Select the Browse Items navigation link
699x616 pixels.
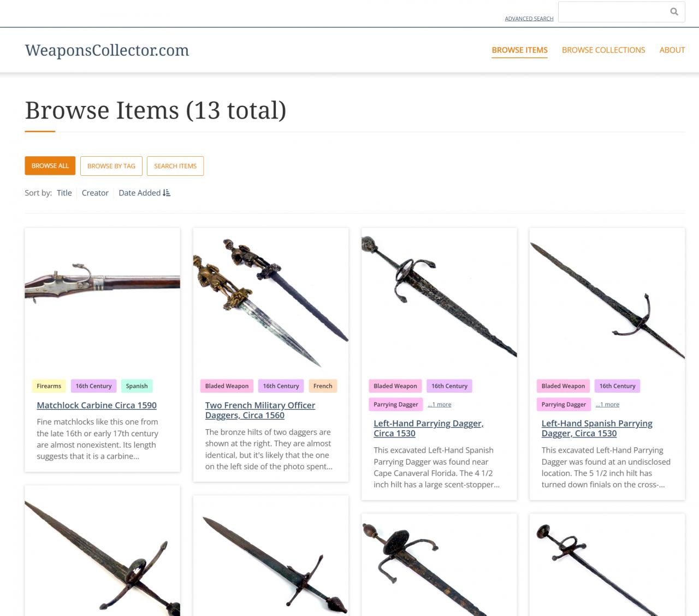[519, 50]
